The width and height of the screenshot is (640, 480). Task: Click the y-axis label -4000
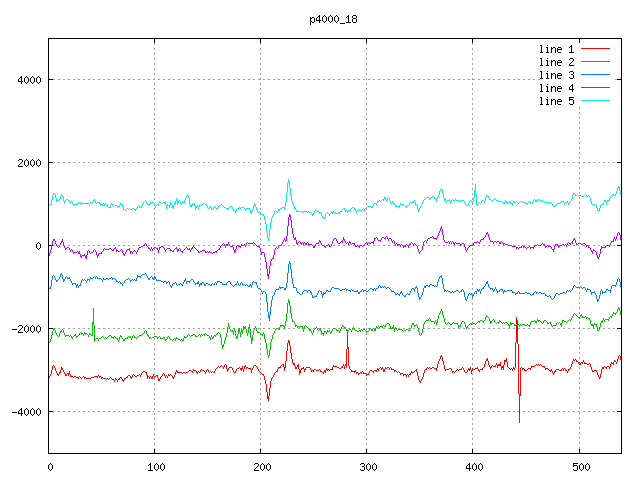click(27, 412)
